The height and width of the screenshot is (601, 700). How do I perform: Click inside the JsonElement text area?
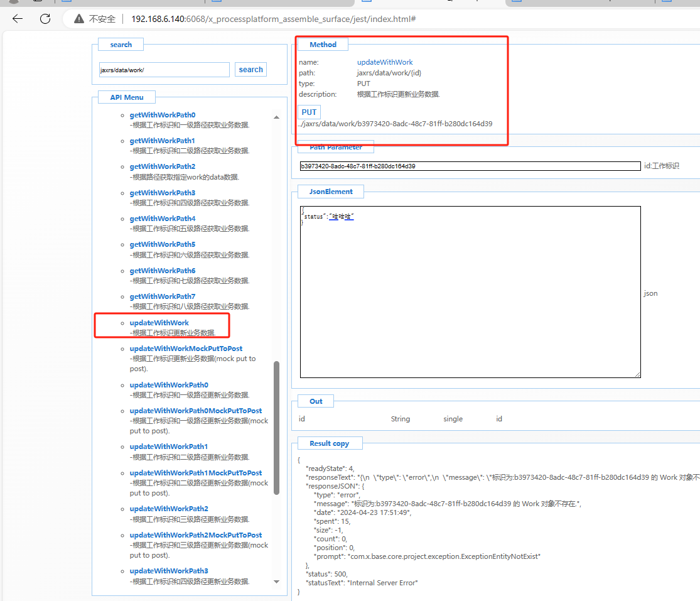point(470,292)
